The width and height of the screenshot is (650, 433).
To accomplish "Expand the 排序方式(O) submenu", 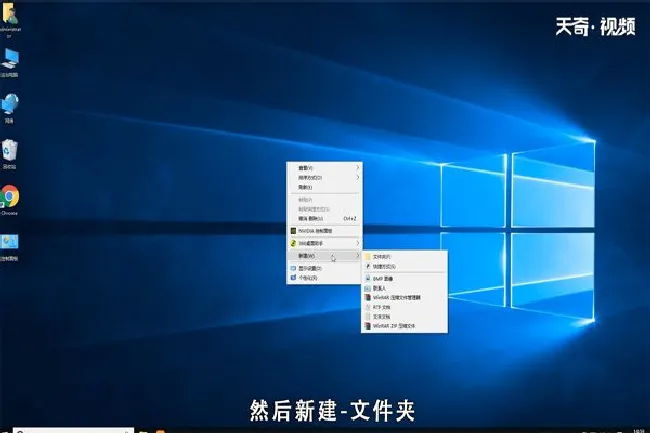I will point(324,177).
